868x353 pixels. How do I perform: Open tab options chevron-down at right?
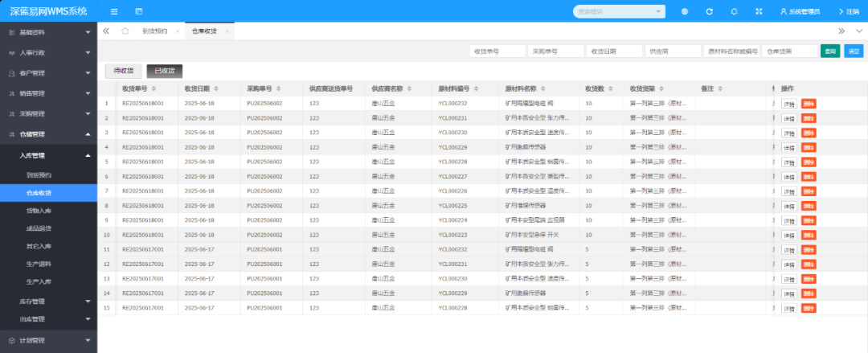pyautogui.click(x=858, y=31)
